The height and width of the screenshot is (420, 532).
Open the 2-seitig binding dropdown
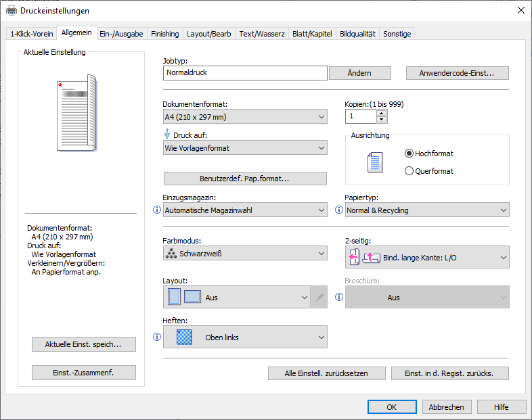[x=427, y=257]
